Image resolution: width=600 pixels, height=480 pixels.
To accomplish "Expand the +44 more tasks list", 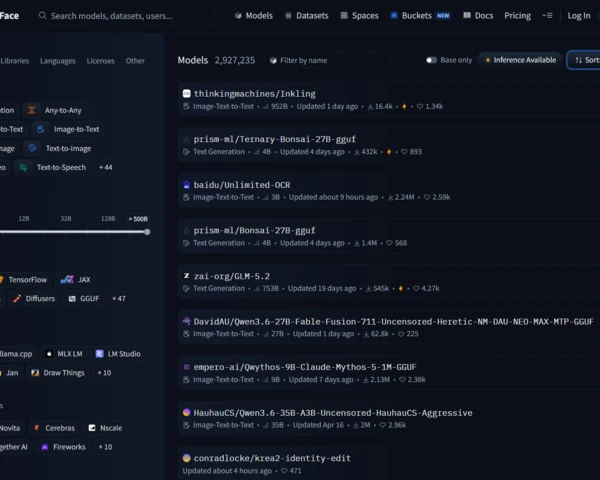I will tap(106, 167).
